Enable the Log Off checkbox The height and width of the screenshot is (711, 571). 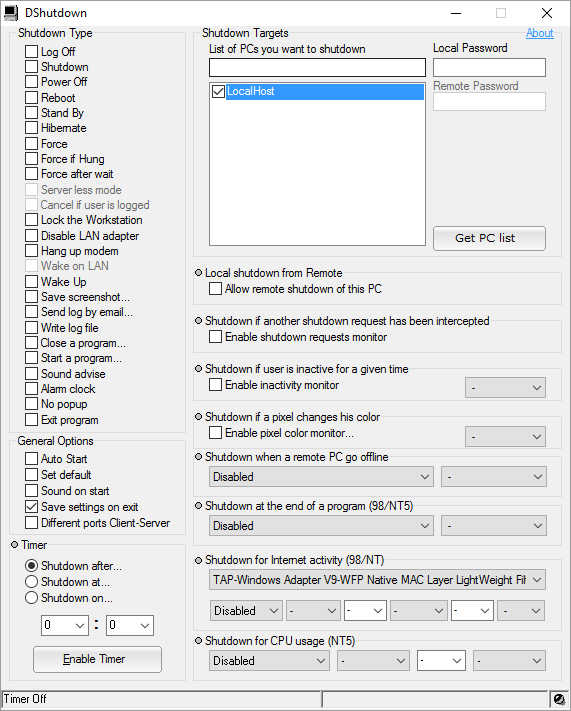click(31, 52)
